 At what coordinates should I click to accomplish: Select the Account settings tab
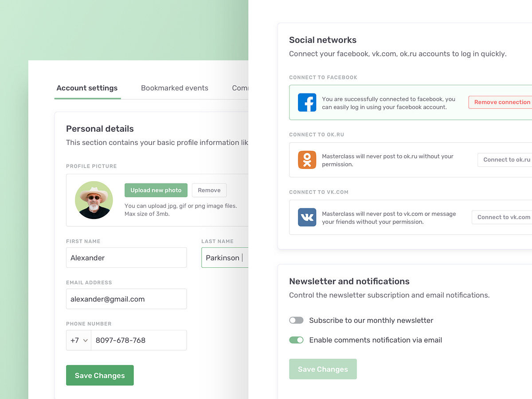[87, 88]
